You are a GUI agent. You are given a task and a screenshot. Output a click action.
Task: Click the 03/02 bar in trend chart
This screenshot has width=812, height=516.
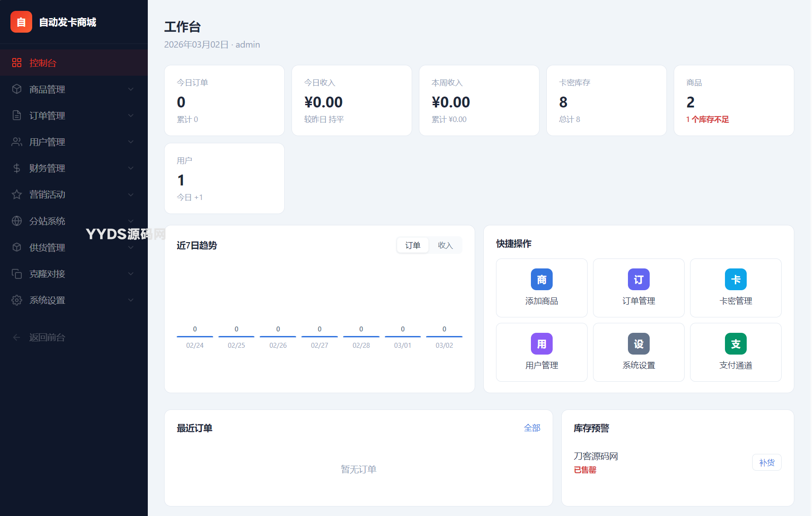[444, 336]
